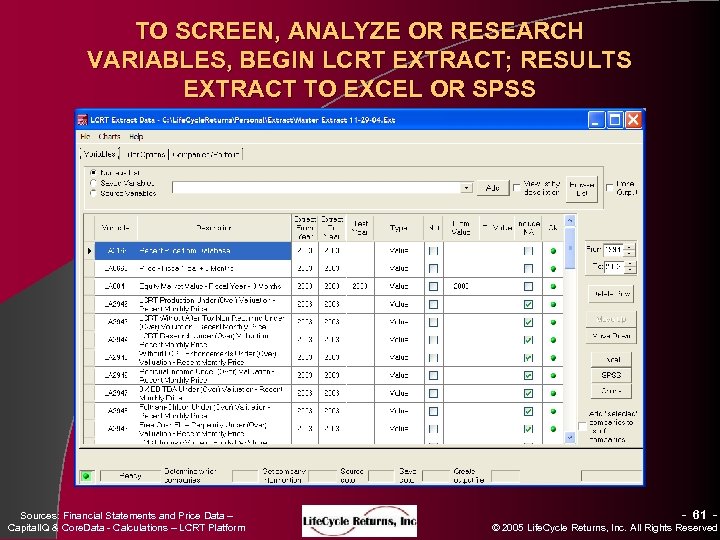This screenshot has width=720, height=540.
Task: Uncheck Include NA in EBITDA Under(Over) Valuation row
Action: click(529, 394)
